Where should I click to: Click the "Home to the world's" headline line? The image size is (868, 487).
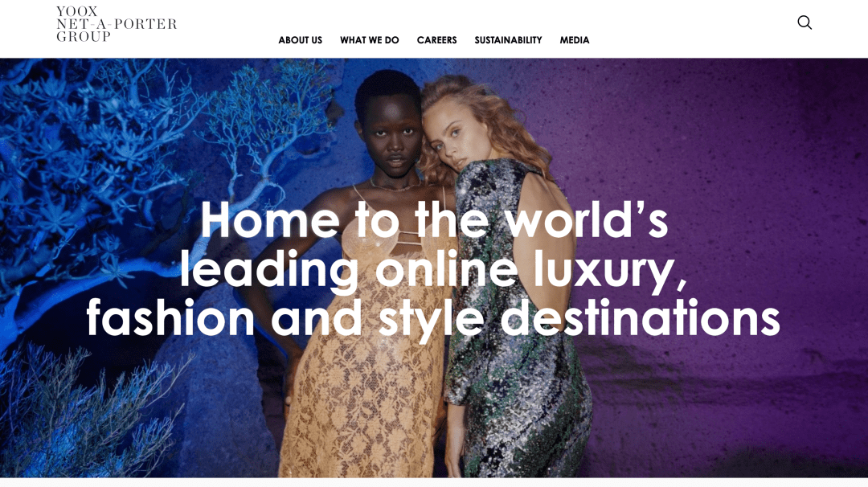[x=434, y=219]
